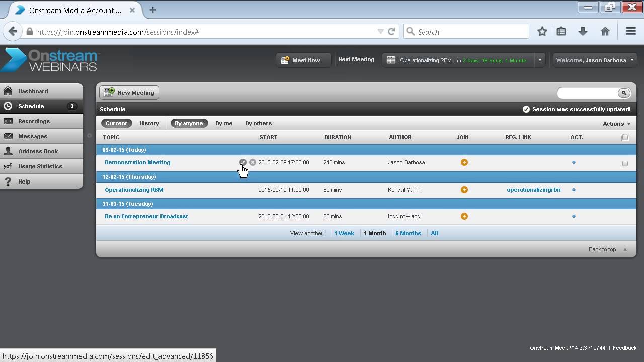Click the sidebar collapse handle
Screen dimensions: 644x362
[x=89, y=135]
